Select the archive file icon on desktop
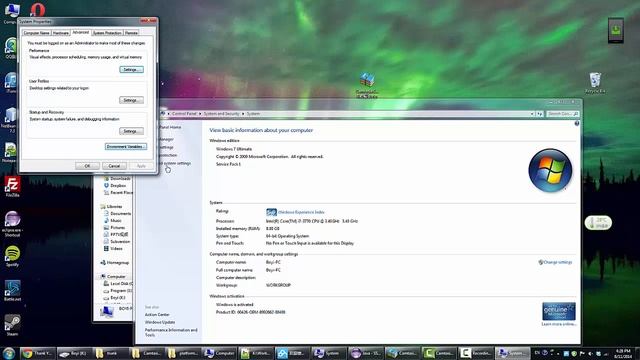 pos(367,85)
